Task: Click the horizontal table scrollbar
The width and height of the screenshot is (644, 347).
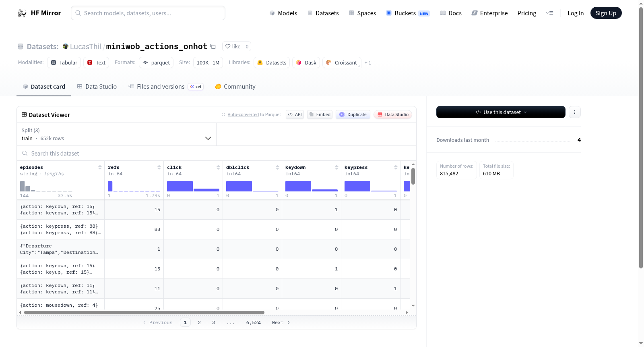Action: (x=144, y=312)
